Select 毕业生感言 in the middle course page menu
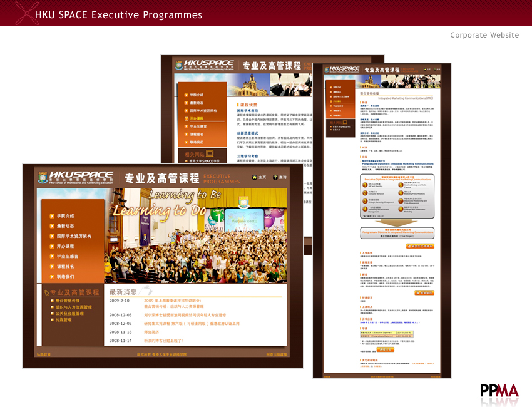Screen dimensions: 532x407 point(198,126)
